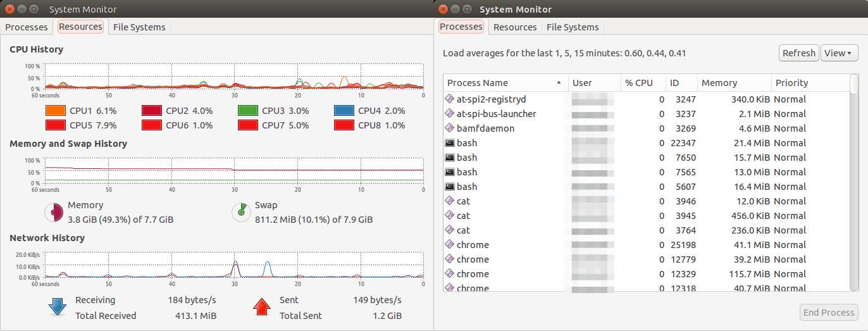Open File Systems tab in right window
The width and height of the screenshot is (868, 331).
pyautogui.click(x=573, y=27)
